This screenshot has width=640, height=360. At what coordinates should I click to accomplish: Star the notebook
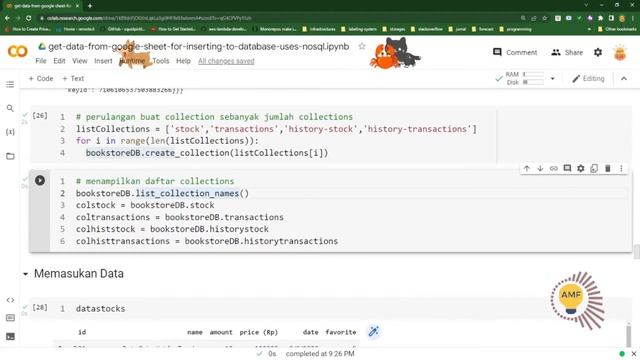pos(362,46)
